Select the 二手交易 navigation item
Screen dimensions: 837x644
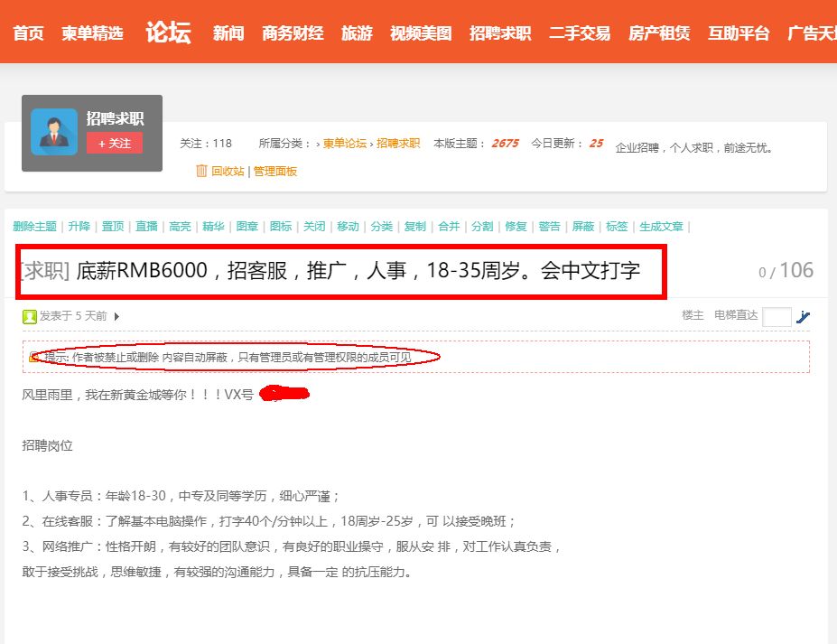(x=580, y=33)
